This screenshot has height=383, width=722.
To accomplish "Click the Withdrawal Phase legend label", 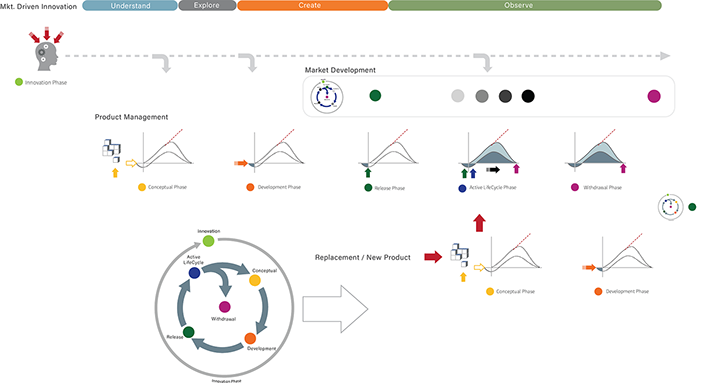I will coord(602,187).
